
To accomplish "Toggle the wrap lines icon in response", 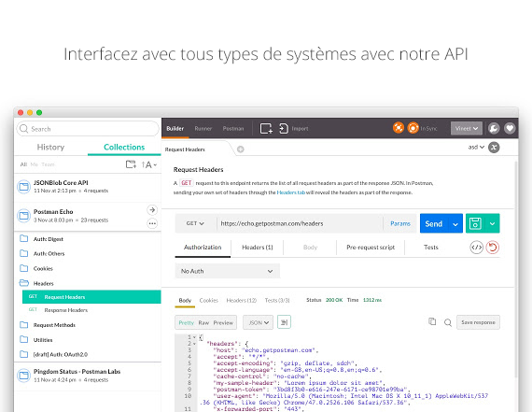I will click(x=284, y=322).
